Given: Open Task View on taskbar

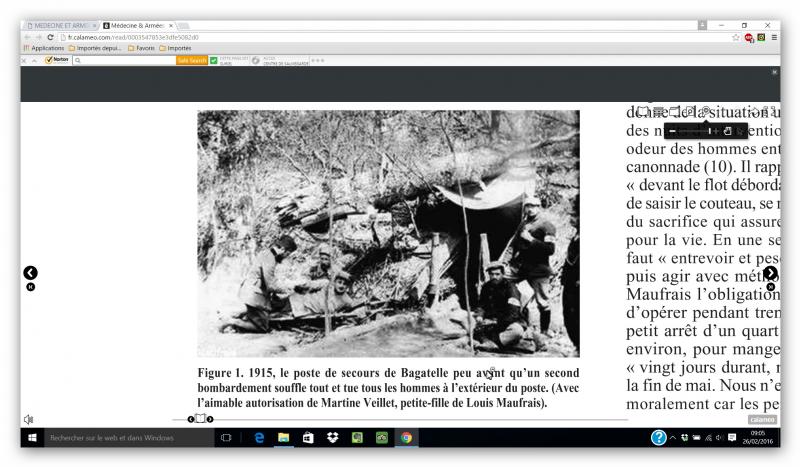Looking at the screenshot, I should (226, 438).
